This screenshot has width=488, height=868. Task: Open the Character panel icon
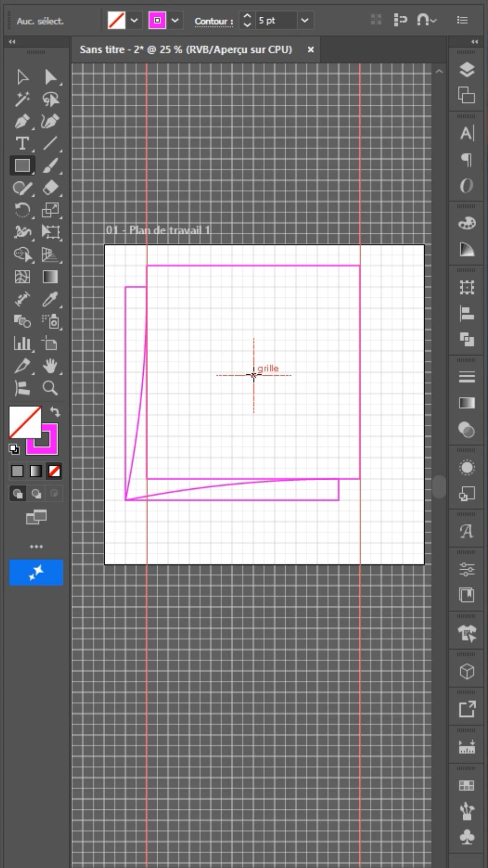[467, 133]
